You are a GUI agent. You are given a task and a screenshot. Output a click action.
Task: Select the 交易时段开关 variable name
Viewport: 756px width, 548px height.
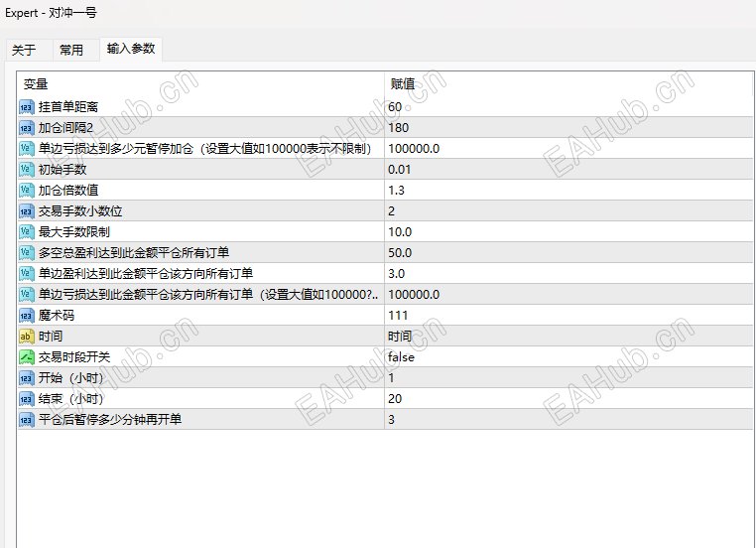74,357
